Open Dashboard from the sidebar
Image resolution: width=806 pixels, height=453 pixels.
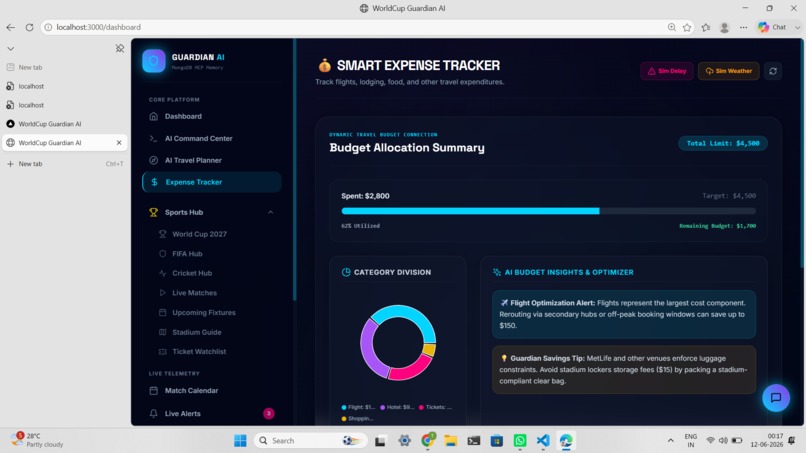(183, 116)
